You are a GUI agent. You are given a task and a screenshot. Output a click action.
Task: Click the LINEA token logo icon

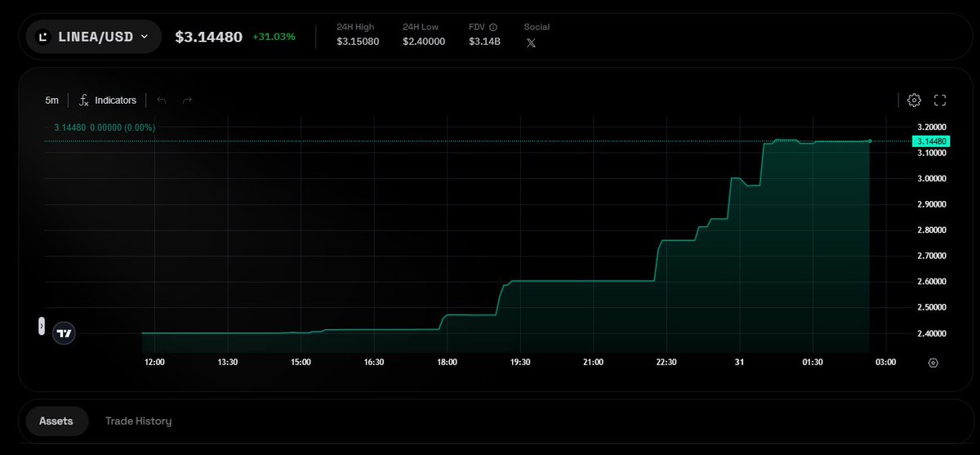click(45, 37)
